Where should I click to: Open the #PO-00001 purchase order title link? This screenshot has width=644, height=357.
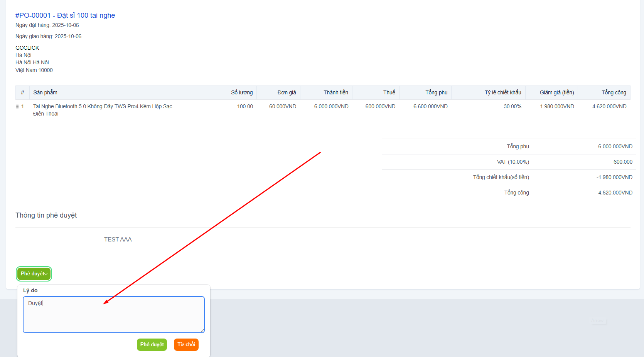65,15
